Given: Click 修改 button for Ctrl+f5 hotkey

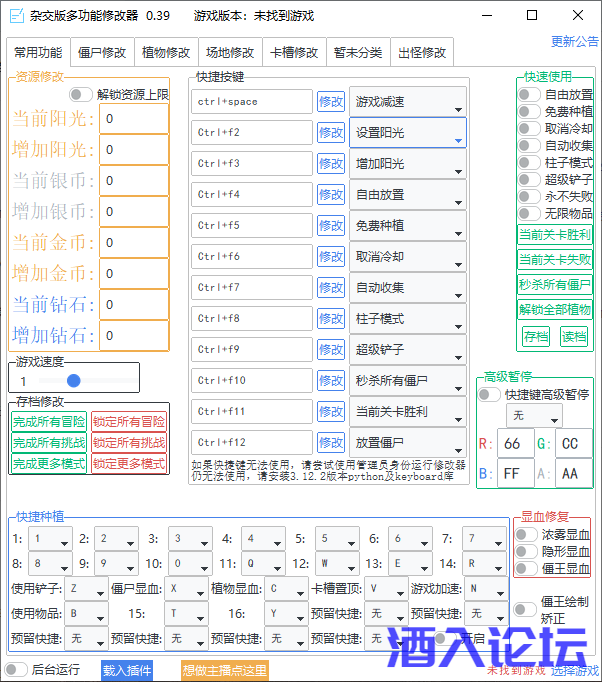Looking at the screenshot, I should (331, 226).
